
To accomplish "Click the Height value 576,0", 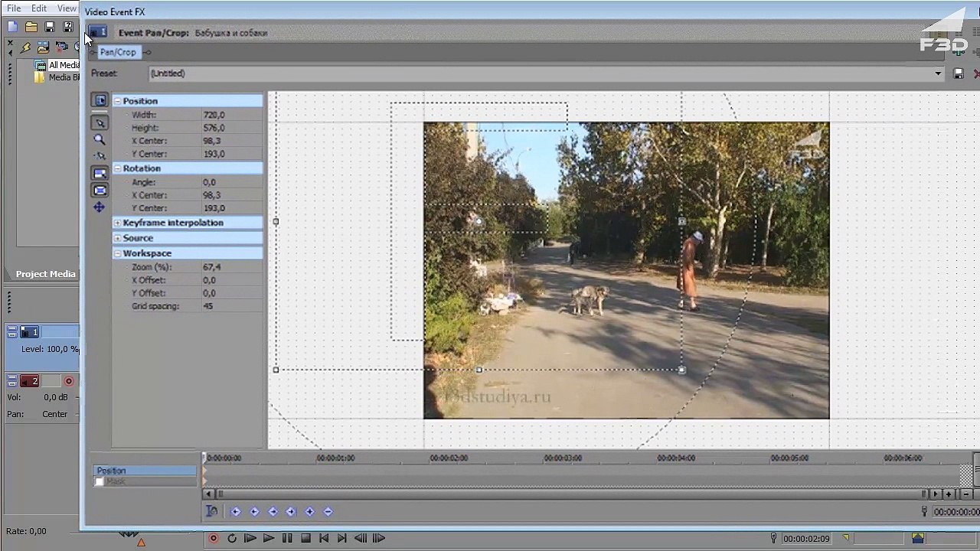I will [x=214, y=128].
